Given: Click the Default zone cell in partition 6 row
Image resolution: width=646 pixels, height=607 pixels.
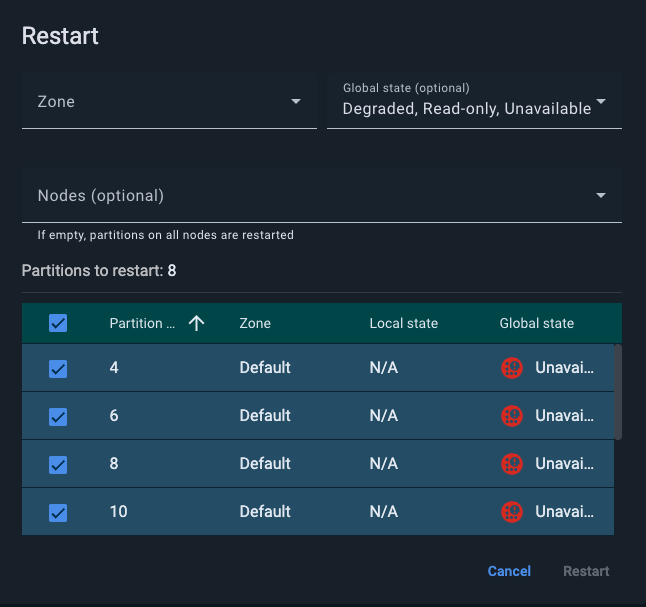Looking at the screenshot, I should (x=265, y=416).
